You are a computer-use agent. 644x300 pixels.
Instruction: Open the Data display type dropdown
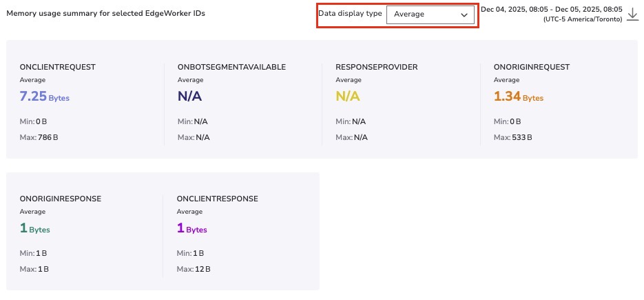point(430,14)
